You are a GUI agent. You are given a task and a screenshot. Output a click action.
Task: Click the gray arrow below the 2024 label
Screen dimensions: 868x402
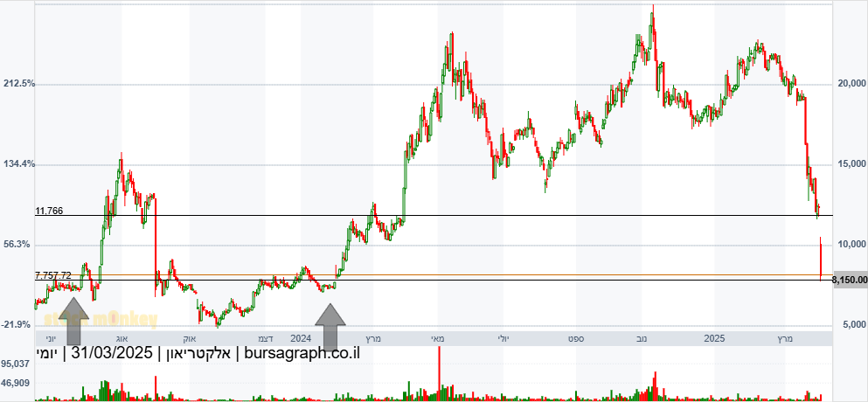[x=330, y=326]
